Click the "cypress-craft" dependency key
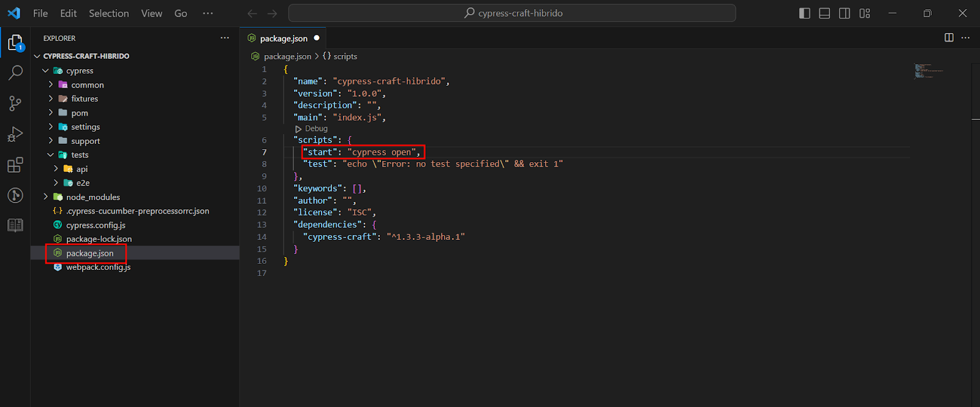The image size is (980, 407). 341,237
